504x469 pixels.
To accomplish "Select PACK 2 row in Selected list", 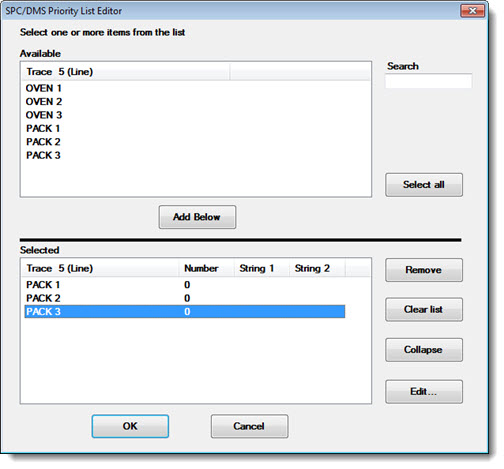I will [185, 298].
